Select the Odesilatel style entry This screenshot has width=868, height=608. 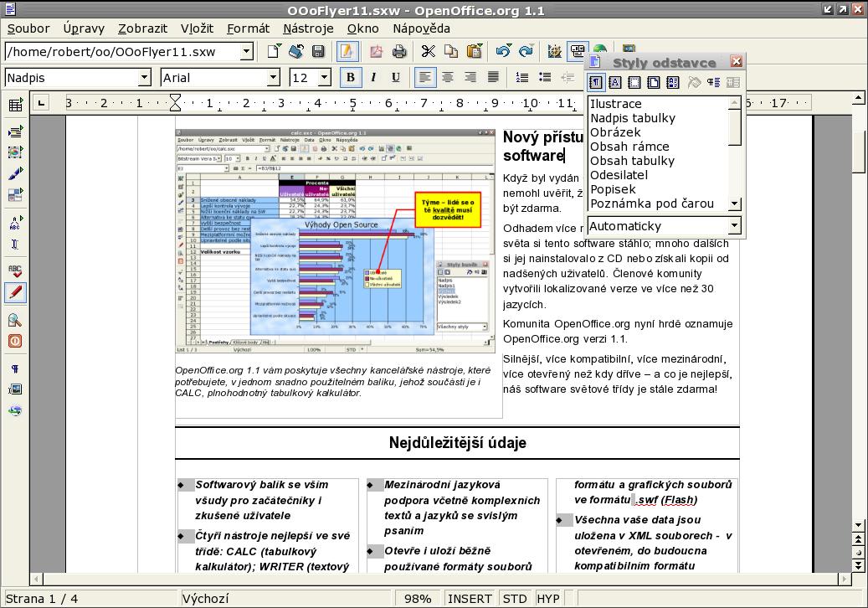[x=659, y=175]
